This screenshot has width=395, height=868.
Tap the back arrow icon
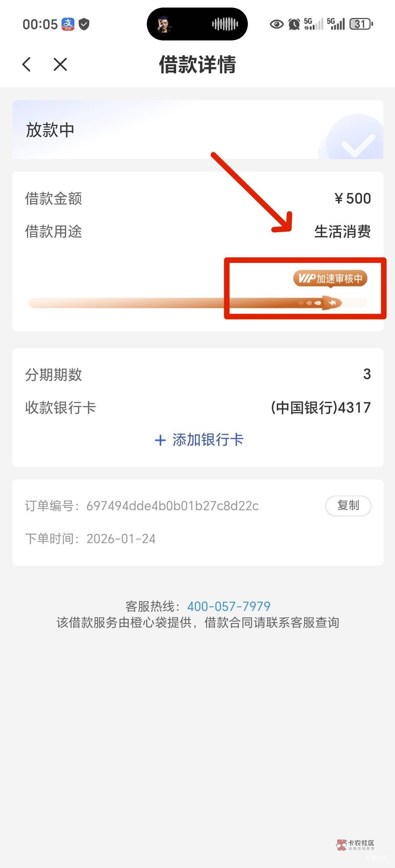tap(27, 64)
